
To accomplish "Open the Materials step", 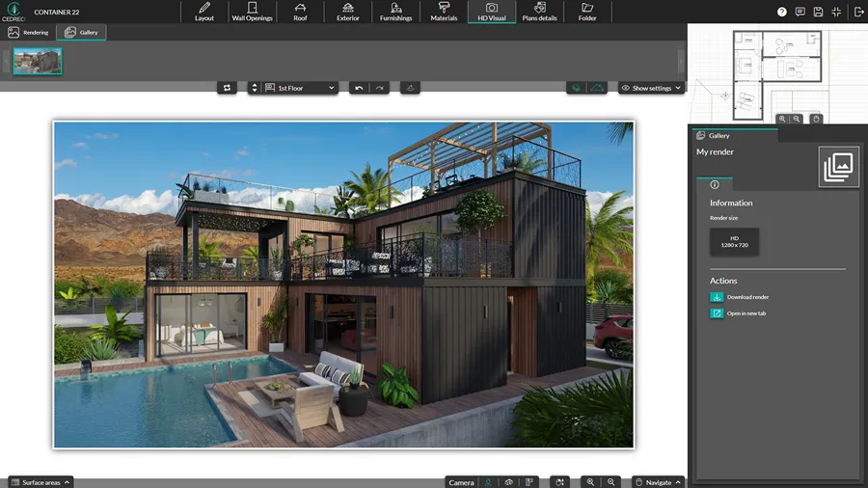I will tap(444, 12).
